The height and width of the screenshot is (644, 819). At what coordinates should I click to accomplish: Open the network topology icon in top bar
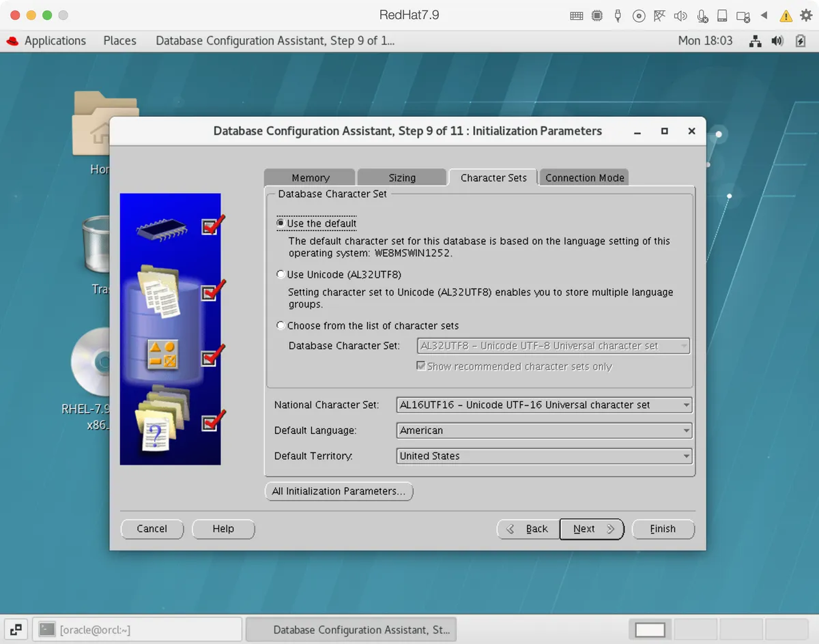click(755, 41)
